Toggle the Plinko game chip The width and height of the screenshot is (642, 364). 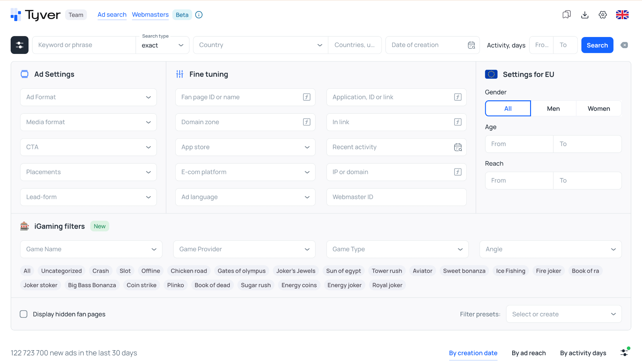pos(176,285)
